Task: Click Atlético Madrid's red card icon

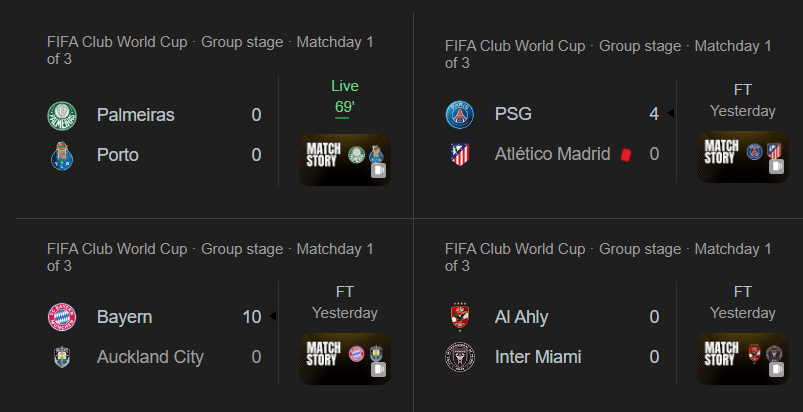Action: point(626,155)
